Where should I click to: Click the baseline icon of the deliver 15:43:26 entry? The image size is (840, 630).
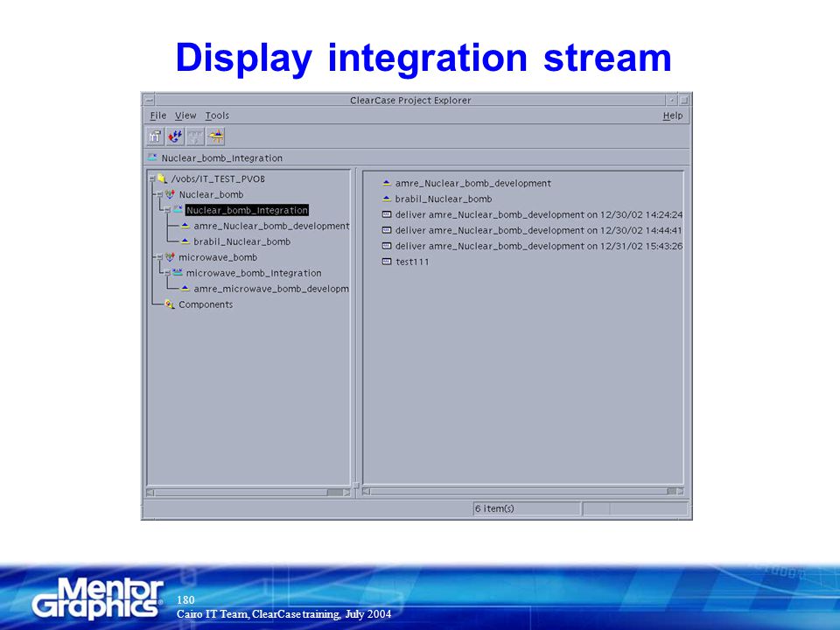(x=387, y=246)
